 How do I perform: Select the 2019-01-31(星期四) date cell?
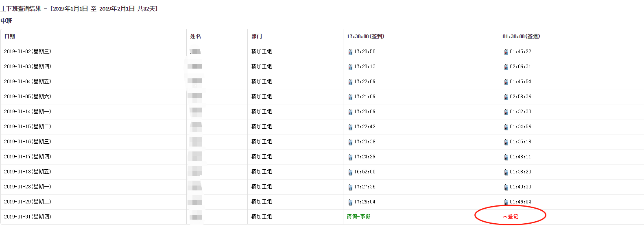click(28, 217)
